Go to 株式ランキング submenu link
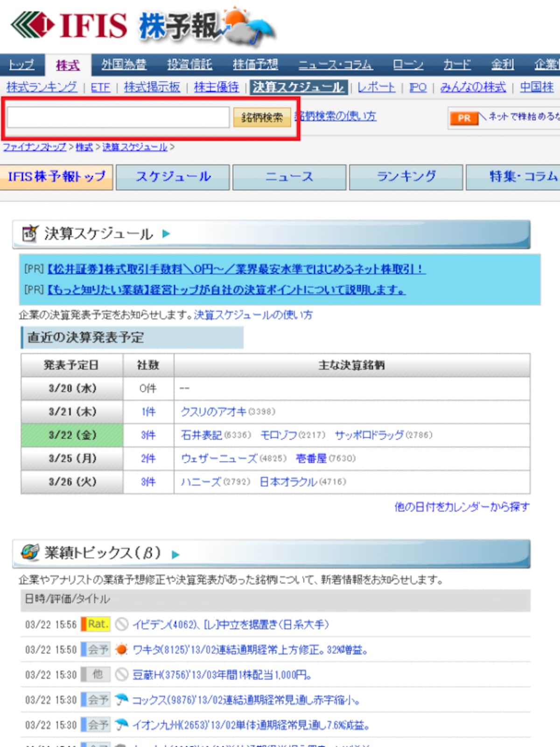The width and height of the screenshot is (560, 747). pos(42,87)
